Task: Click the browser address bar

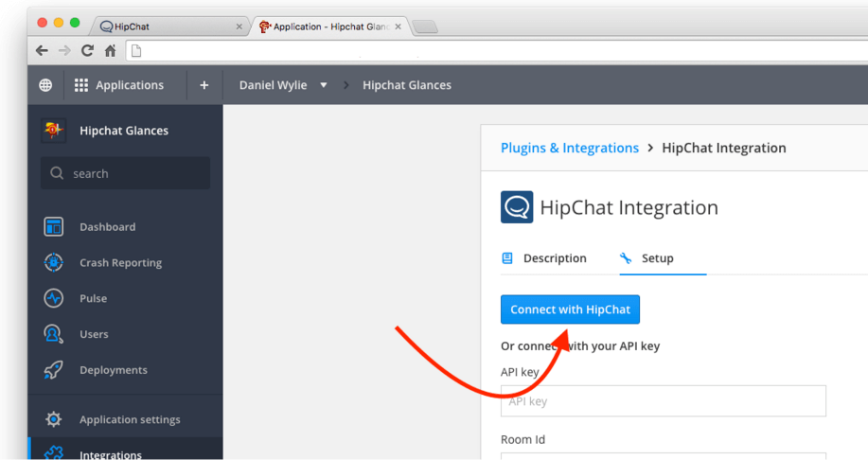Action: (498, 51)
